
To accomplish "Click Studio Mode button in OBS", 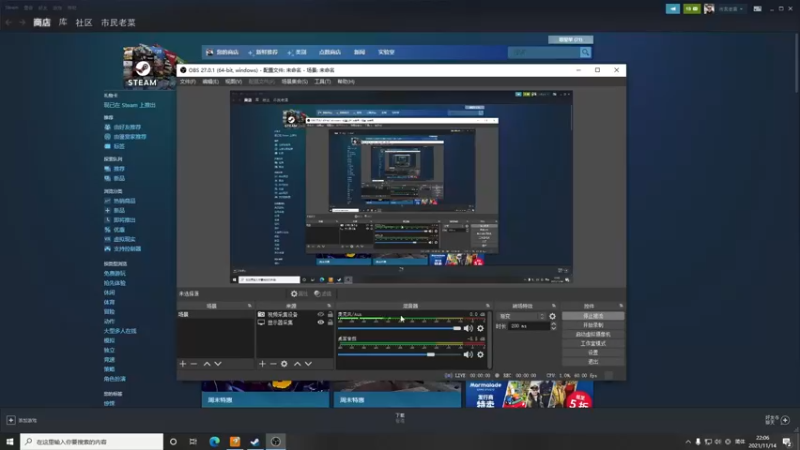I will 593,343.
